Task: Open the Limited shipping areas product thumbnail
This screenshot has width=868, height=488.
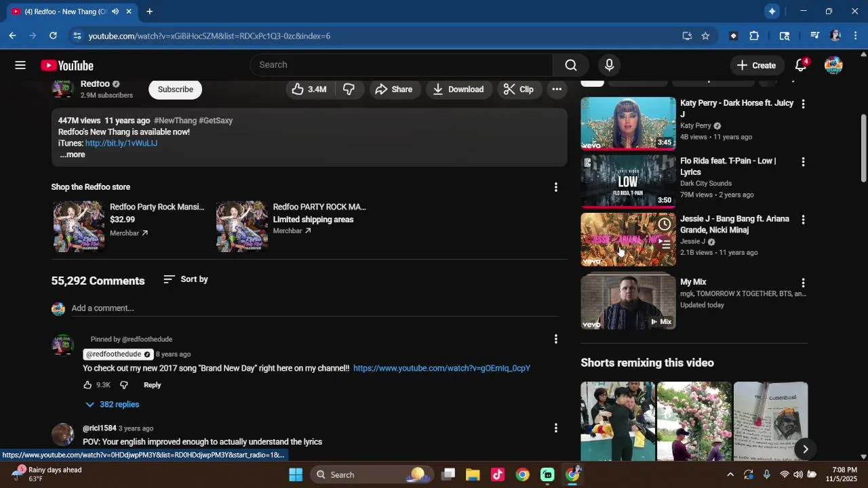Action: coord(242,226)
